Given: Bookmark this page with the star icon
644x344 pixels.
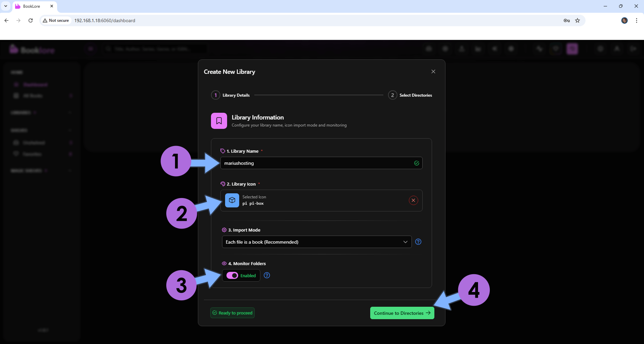Looking at the screenshot, I should (x=577, y=20).
